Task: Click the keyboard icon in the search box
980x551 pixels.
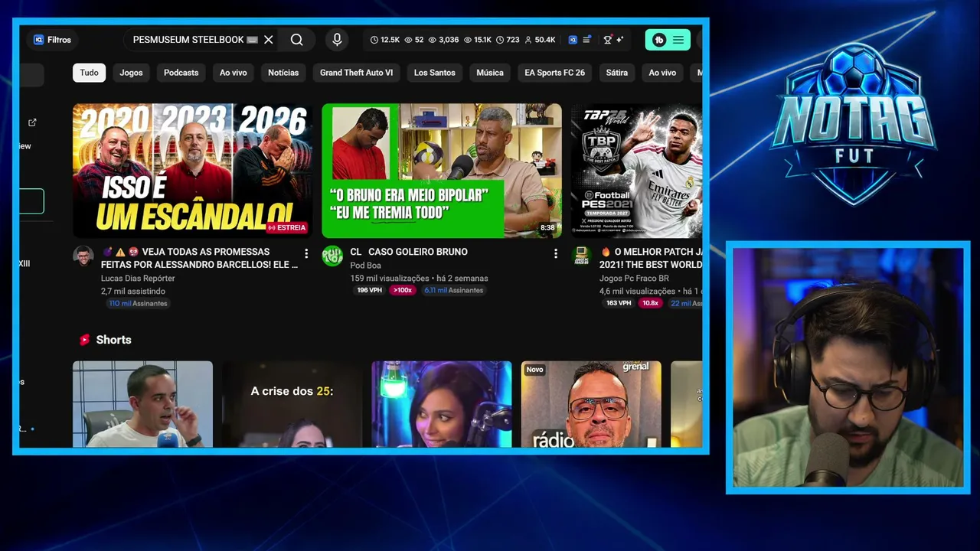Action: point(252,40)
